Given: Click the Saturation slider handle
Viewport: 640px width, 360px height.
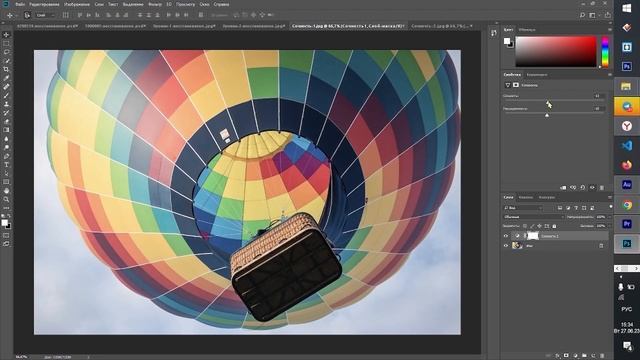Looking at the screenshot, I should tap(547, 115).
